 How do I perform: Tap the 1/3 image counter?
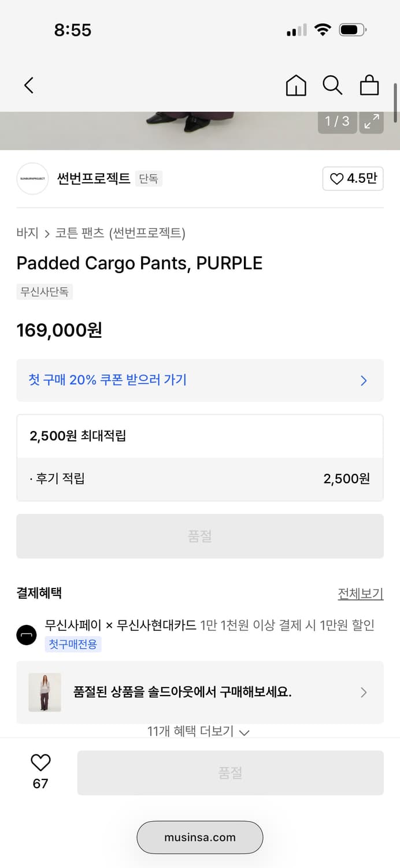tap(337, 122)
